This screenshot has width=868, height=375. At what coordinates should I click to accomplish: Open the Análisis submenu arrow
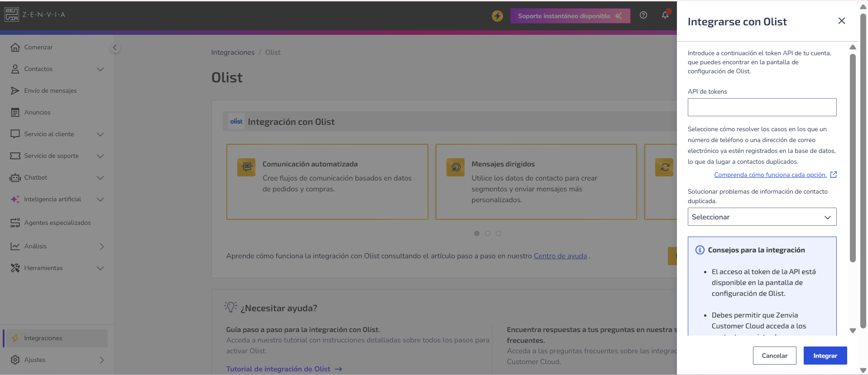(x=102, y=247)
